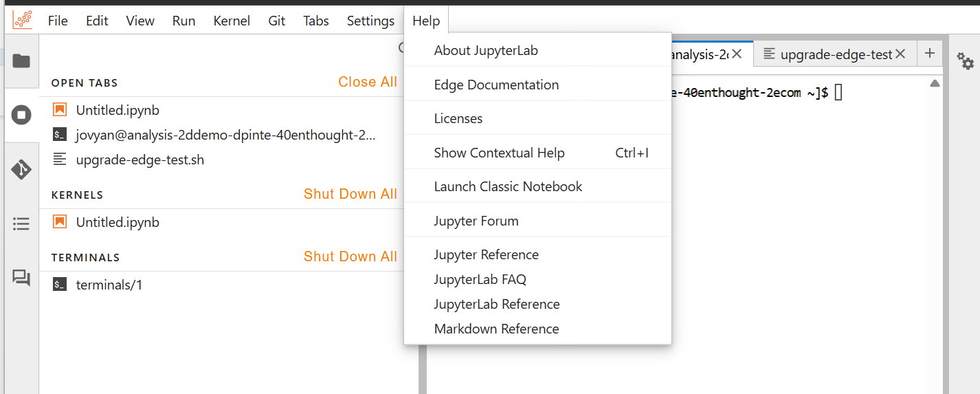Screen dimensions: 980x394
Task: Click the notebook icon beside Untitled.ipynb in Open Tabs
Action: click(60, 110)
